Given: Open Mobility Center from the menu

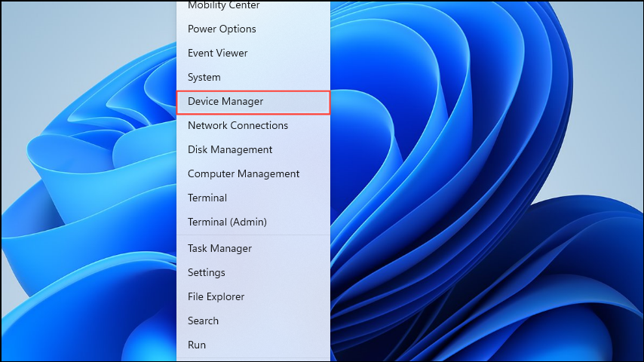Looking at the screenshot, I should pyautogui.click(x=223, y=6).
